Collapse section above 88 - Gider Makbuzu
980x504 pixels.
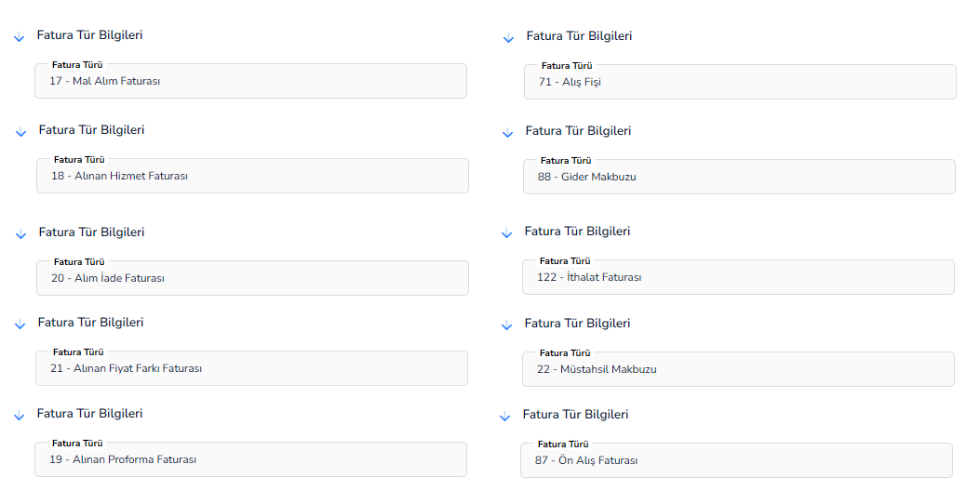(x=507, y=133)
